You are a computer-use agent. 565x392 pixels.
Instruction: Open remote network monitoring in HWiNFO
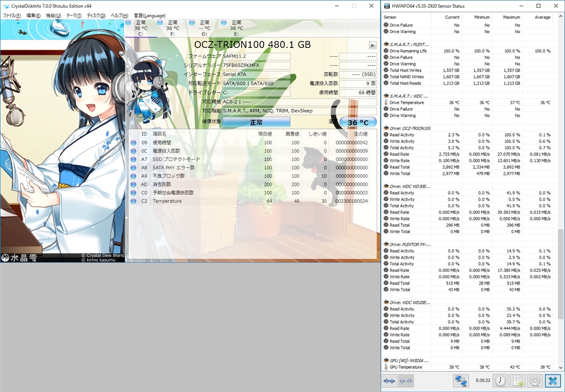(461, 380)
